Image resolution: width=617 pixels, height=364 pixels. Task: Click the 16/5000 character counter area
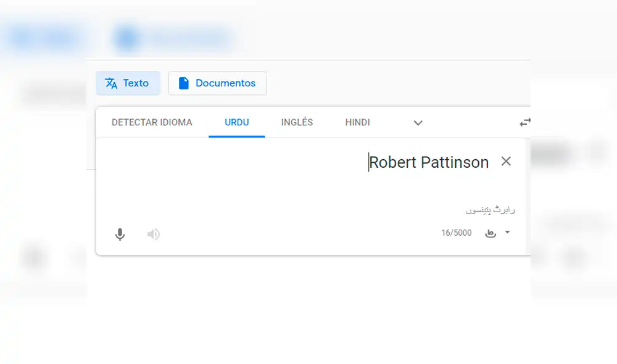tap(456, 233)
